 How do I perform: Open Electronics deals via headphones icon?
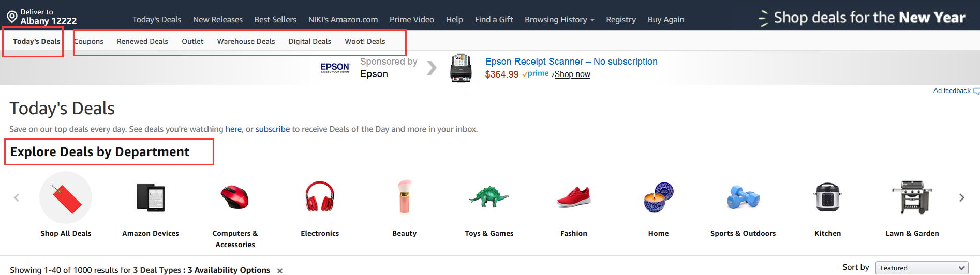pyautogui.click(x=320, y=197)
